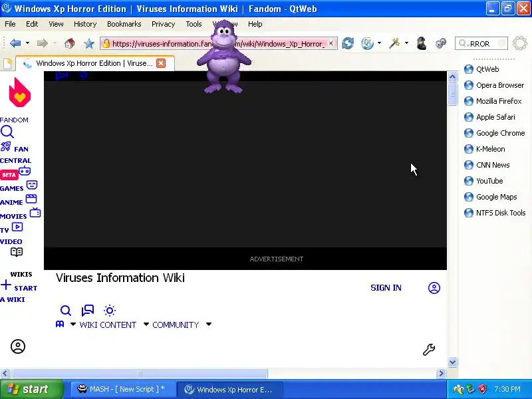The image size is (532, 399).
Task: Click the Fandom flame heart logo
Action: click(20, 92)
